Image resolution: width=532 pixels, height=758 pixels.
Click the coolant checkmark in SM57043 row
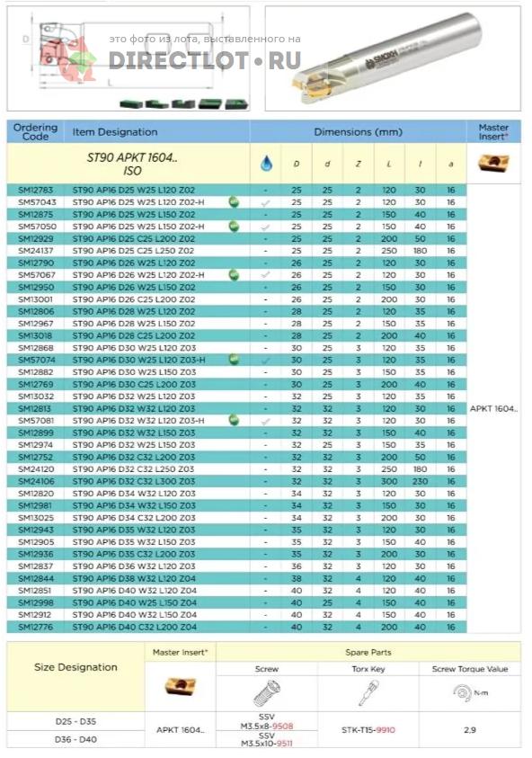tap(265, 202)
